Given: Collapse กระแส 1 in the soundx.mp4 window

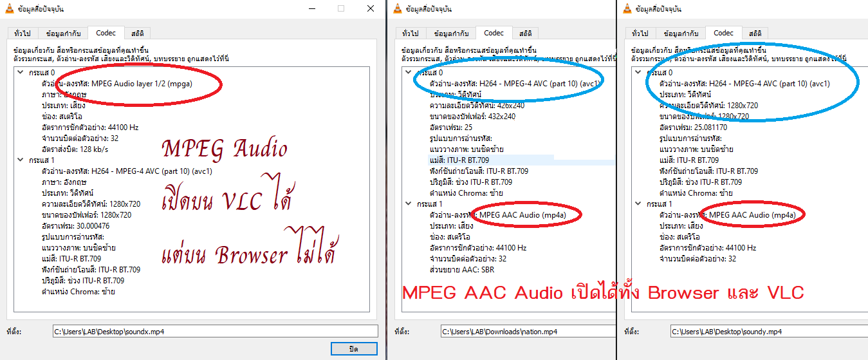Looking at the screenshot, I should point(21,160).
